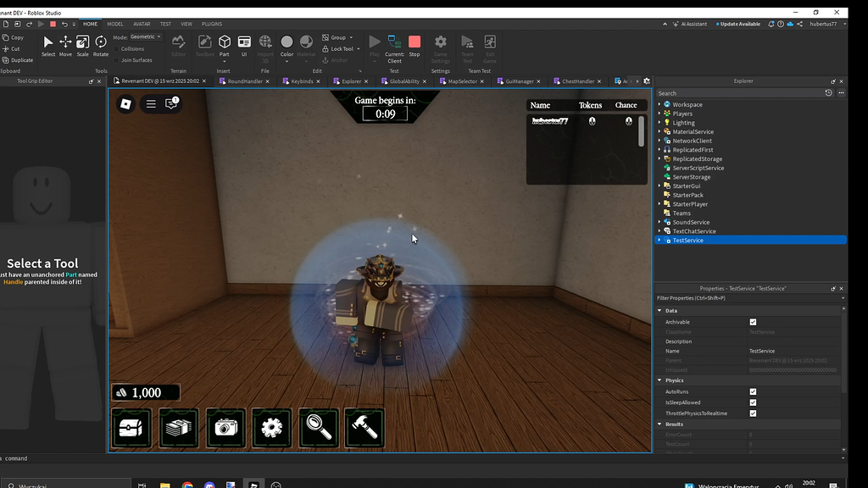868x488 pixels.
Task: Insert a Part using the Part icon
Action: pos(225,43)
